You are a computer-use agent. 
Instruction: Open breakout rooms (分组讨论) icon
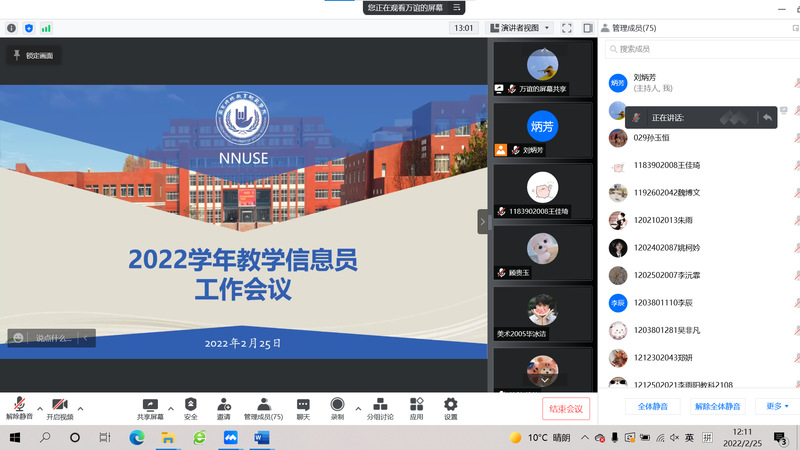coord(380,405)
